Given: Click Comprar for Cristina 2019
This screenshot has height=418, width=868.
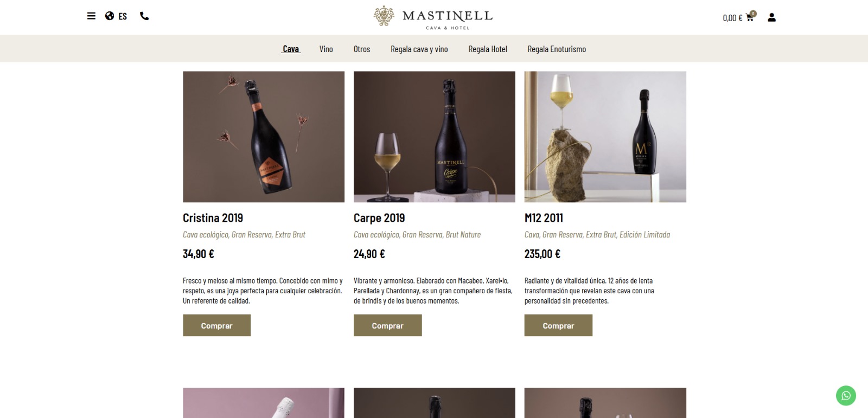Looking at the screenshot, I should (x=217, y=325).
